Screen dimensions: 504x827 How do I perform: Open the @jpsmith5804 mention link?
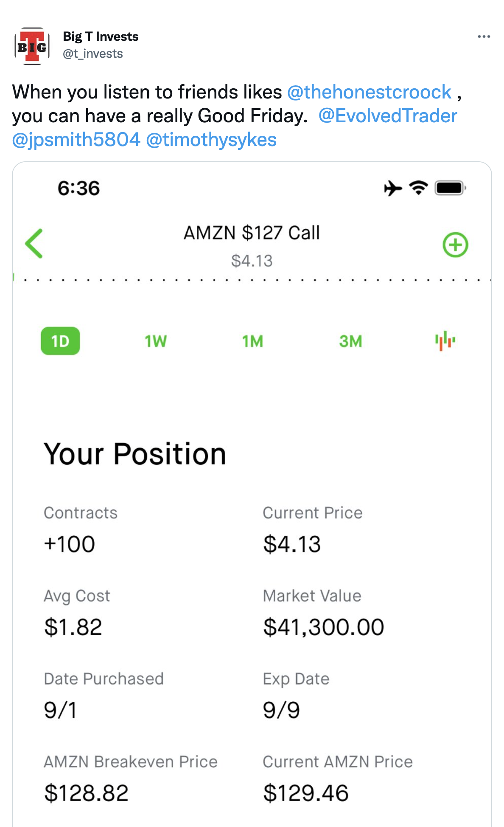click(x=76, y=140)
